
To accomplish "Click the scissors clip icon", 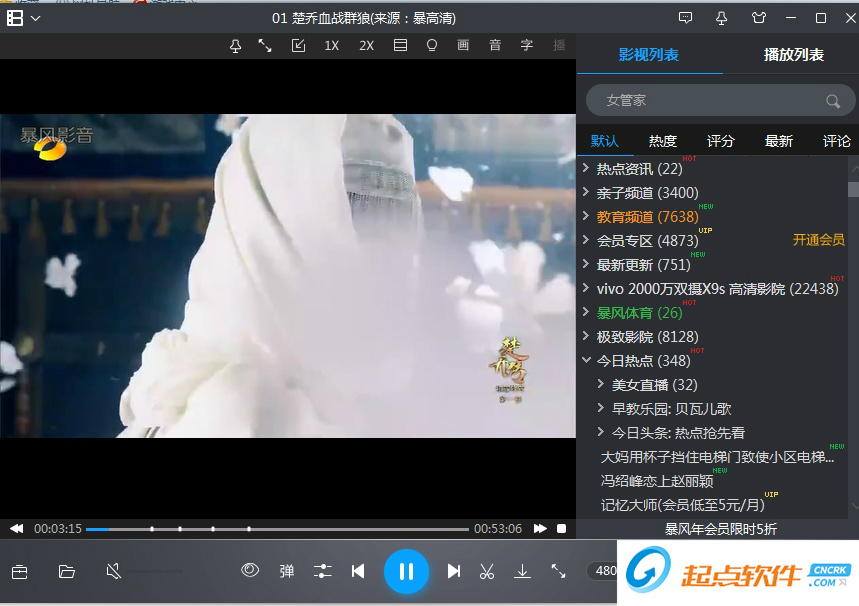I will point(486,571).
